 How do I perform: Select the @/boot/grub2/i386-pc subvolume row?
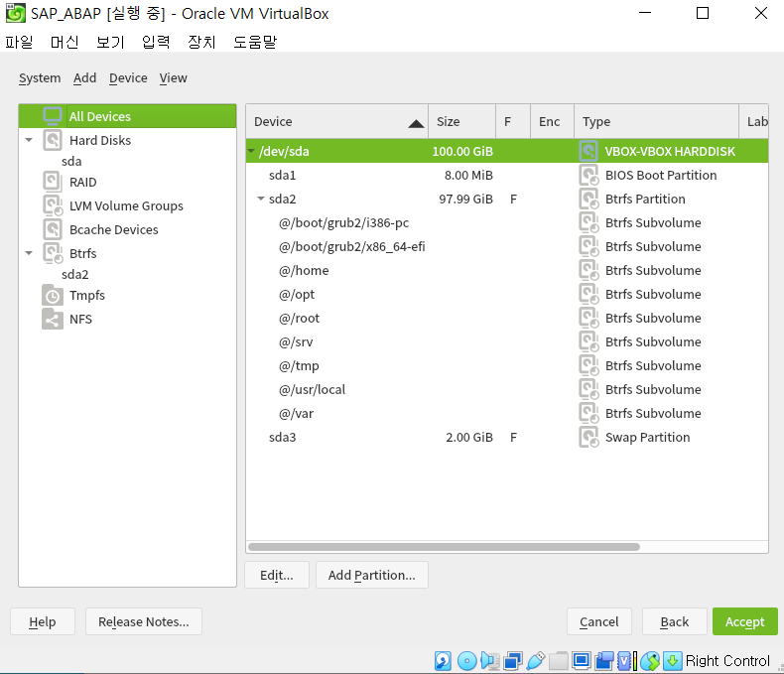click(507, 223)
